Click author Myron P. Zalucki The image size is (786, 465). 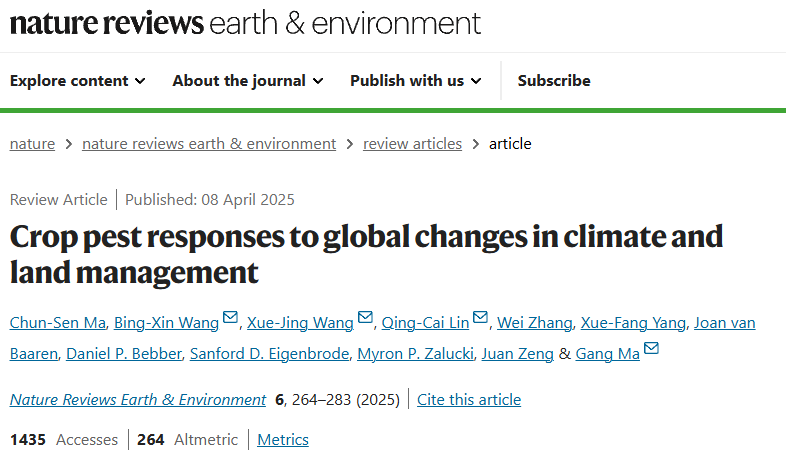(x=416, y=354)
